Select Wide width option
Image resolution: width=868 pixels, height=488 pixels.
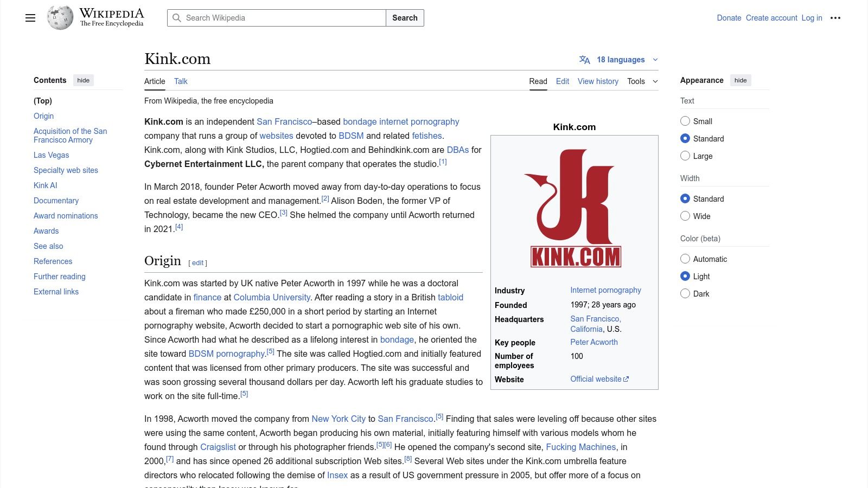click(x=685, y=216)
